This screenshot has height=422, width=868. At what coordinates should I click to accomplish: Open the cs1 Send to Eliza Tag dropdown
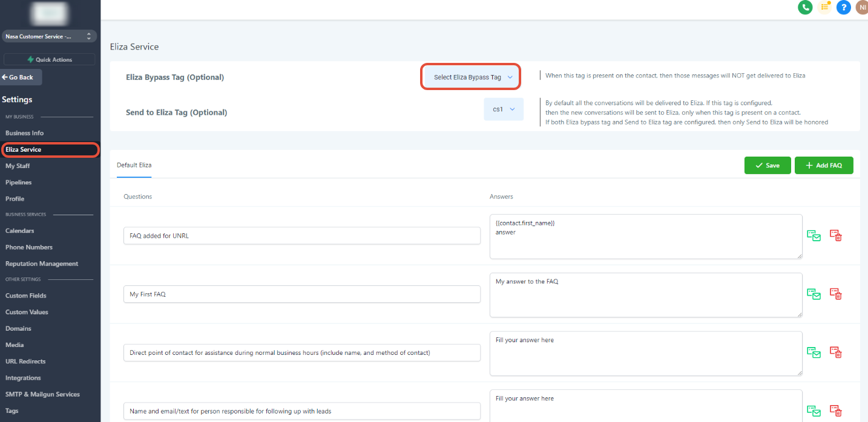504,109
